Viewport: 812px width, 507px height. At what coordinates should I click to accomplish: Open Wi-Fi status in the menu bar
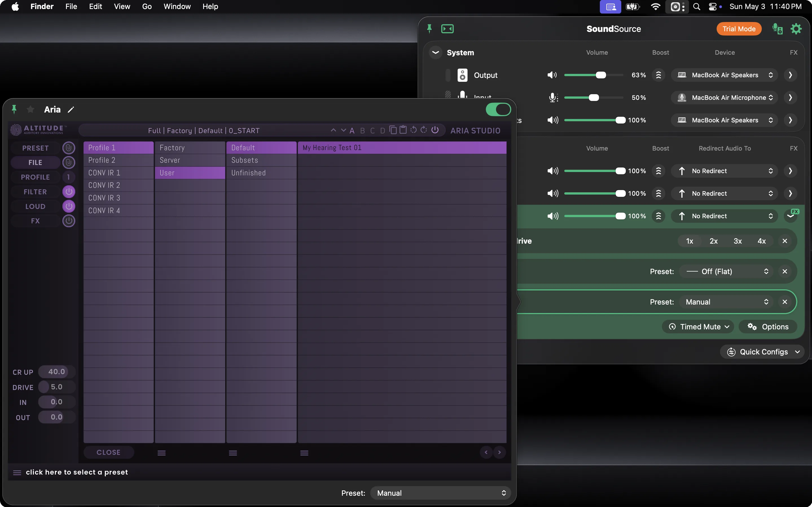coord(655,7)
